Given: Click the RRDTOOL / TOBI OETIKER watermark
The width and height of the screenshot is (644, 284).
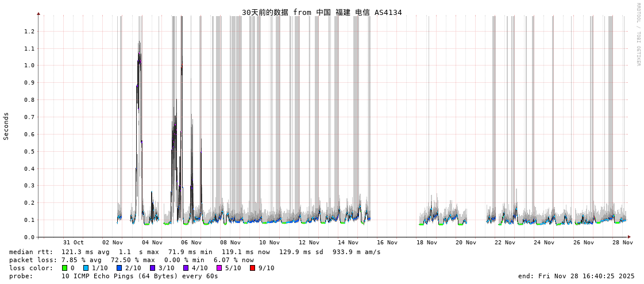Looking at the screenshot, I should (638, 34).
